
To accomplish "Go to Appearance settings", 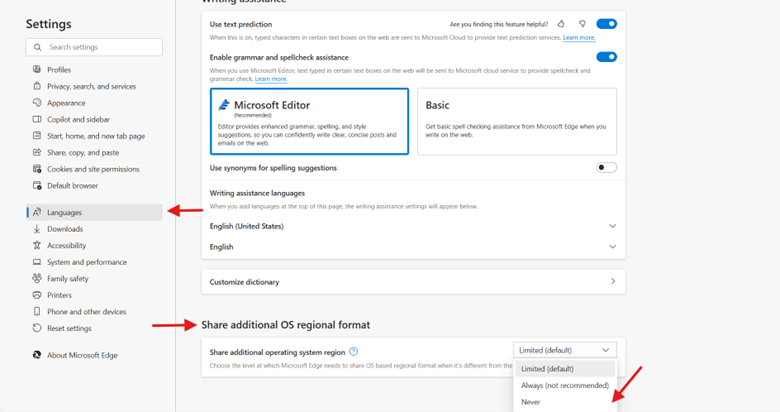I will pyautogui.click(x=66, y=103).
